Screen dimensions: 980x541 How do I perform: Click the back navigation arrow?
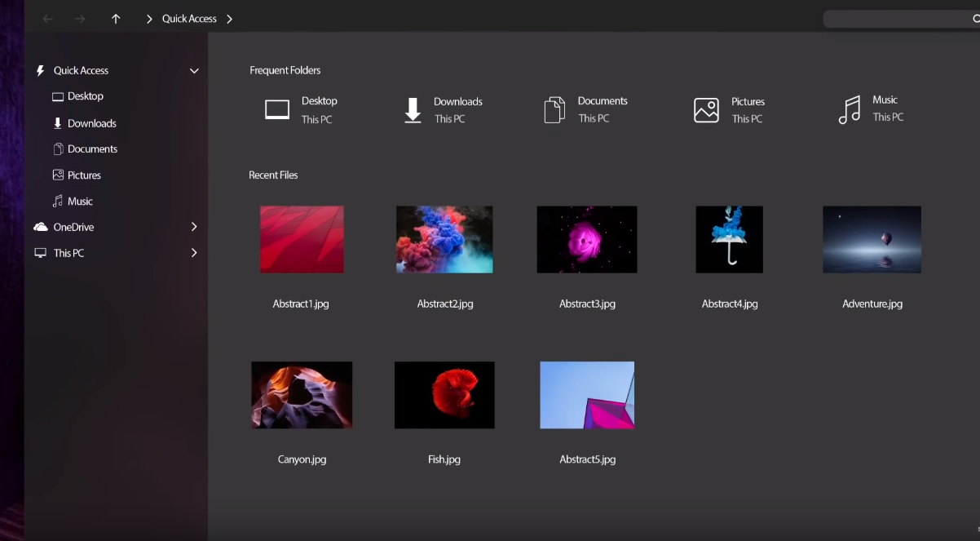(x=47, y=19)
